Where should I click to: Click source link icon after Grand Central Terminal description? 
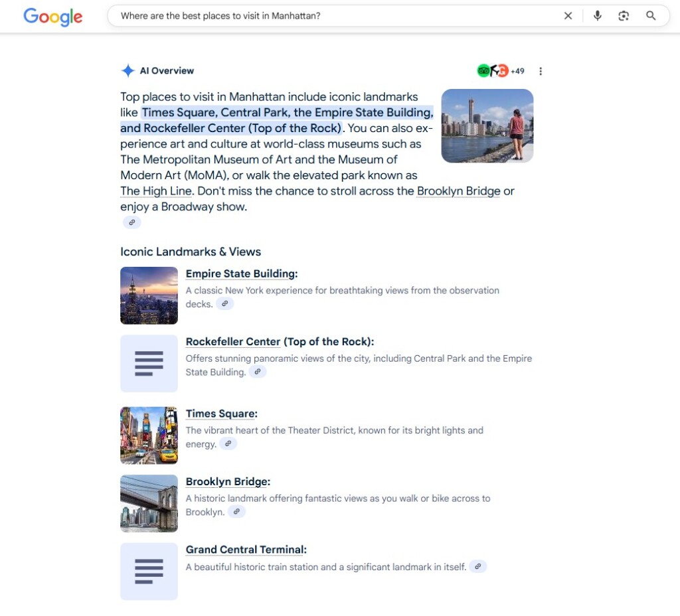click(478, 567)
